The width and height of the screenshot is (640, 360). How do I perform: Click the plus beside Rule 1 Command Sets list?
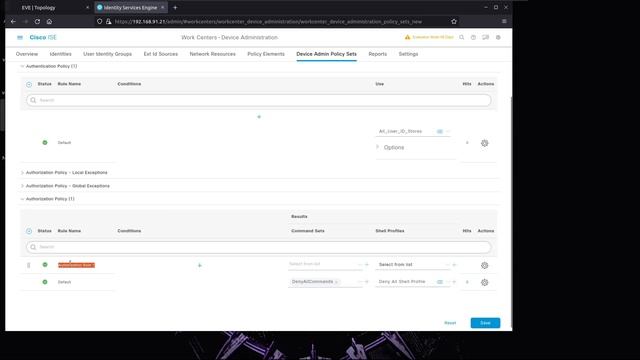click(x=367, y=265)
